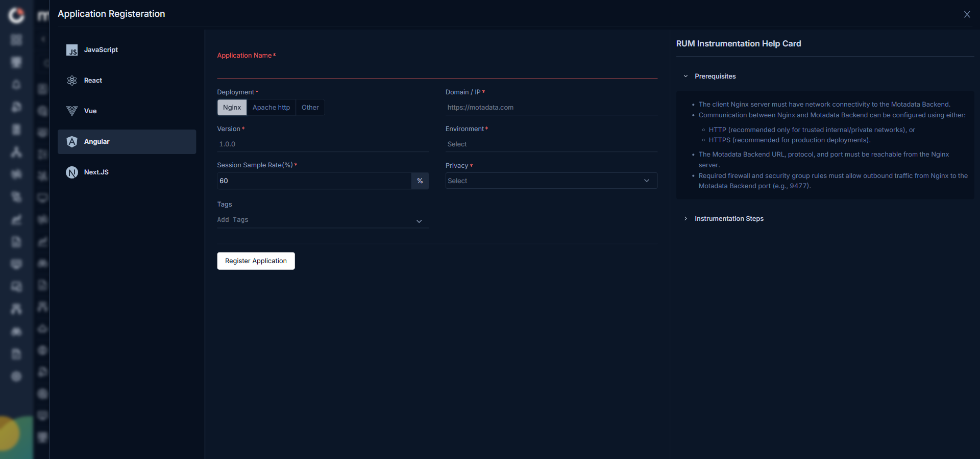Select the JavaScript framework option
Viewport: 980px width, 459px height.
pyautogui.click(x=127, y=50)
